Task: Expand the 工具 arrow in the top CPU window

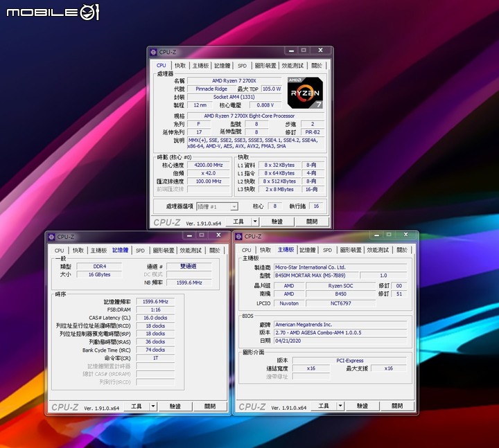Action: point(255,222)
